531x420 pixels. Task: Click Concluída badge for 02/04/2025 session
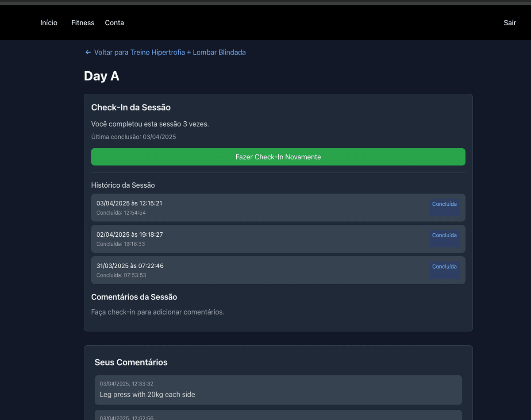click(x=444, y=239)
